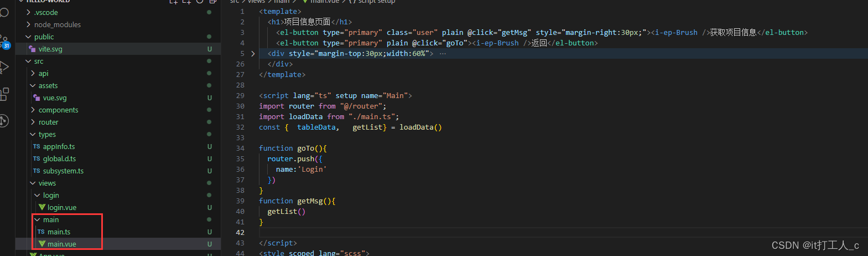Collapse the main folder
This screenshot has width=868, height=256.
(37, 219)
